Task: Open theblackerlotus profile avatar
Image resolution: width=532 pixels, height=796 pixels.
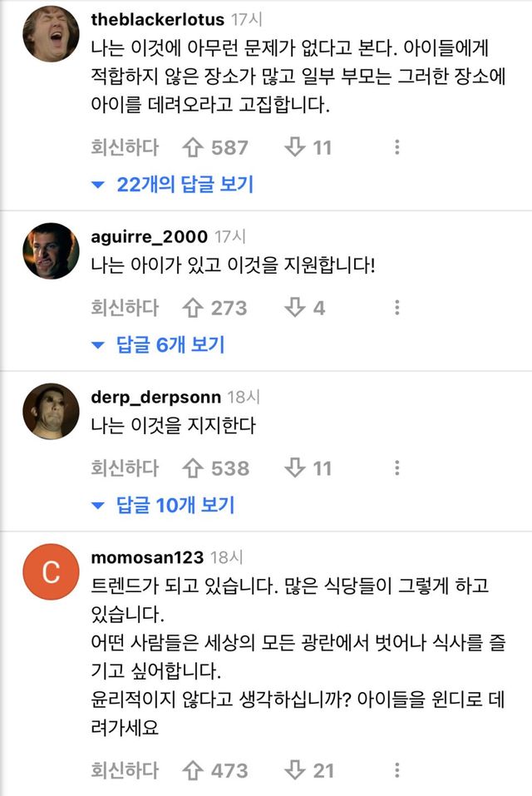Action: [x=52, y=34]
